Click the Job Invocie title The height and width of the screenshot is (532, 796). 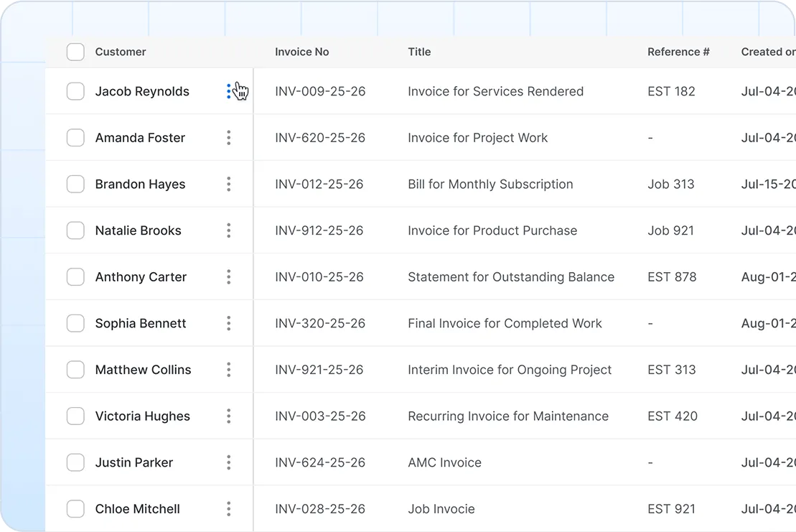point(441,508)
